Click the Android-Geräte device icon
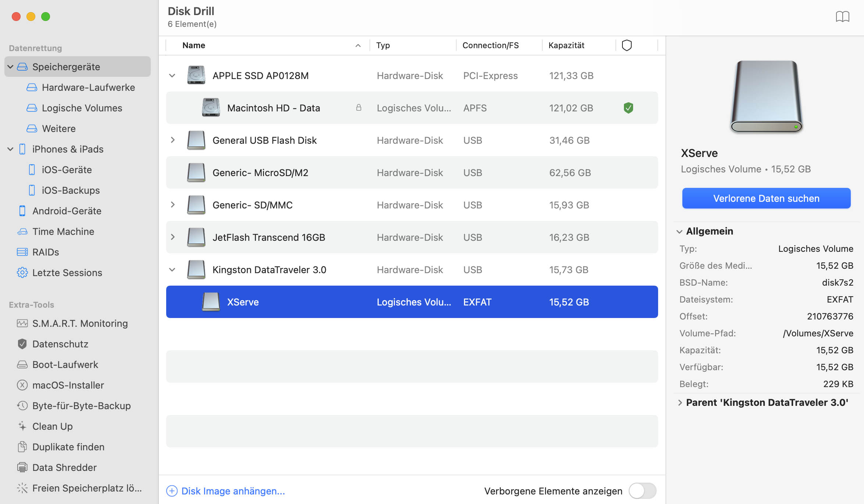Screen dimensions: 864x504 pyautogui.click(x=22, y=211)
